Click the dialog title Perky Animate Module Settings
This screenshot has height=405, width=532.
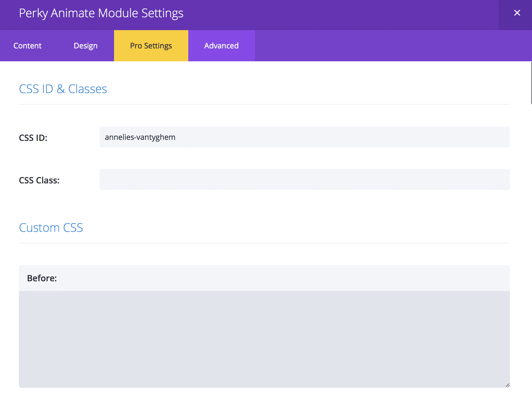click(x=101, y=13)
